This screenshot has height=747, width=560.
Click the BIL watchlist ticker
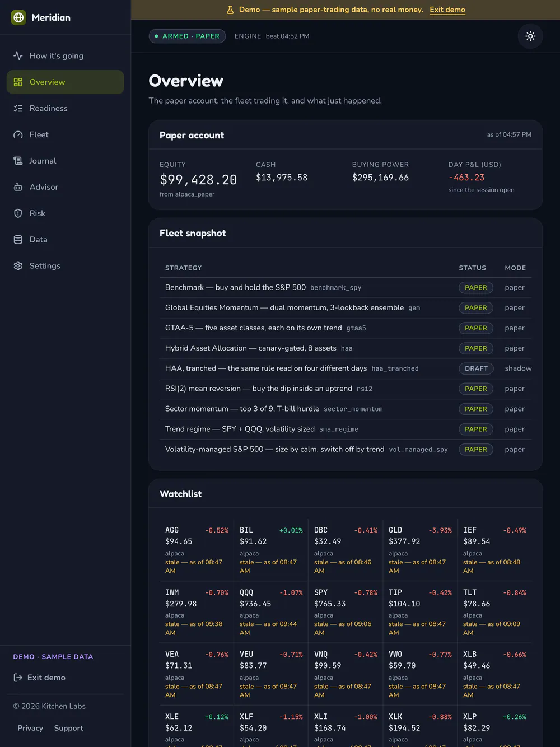[x=246, y=530]
